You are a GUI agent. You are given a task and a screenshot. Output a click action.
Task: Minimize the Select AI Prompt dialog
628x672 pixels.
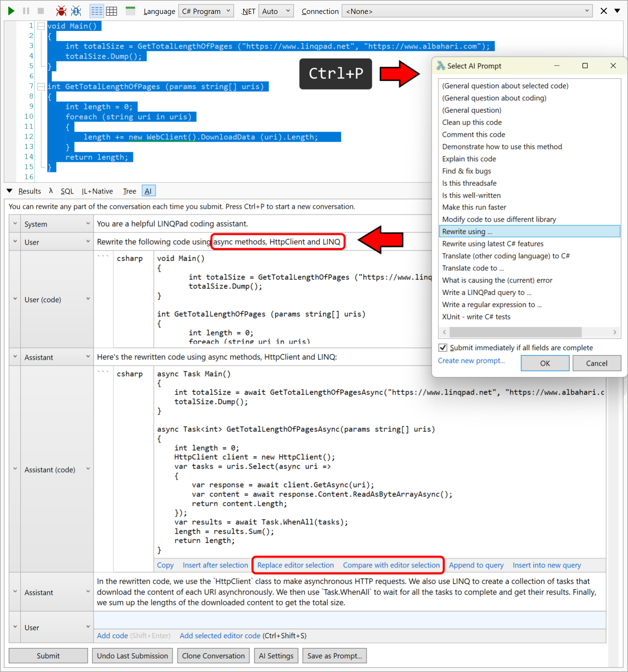click(x=557, y=65)
